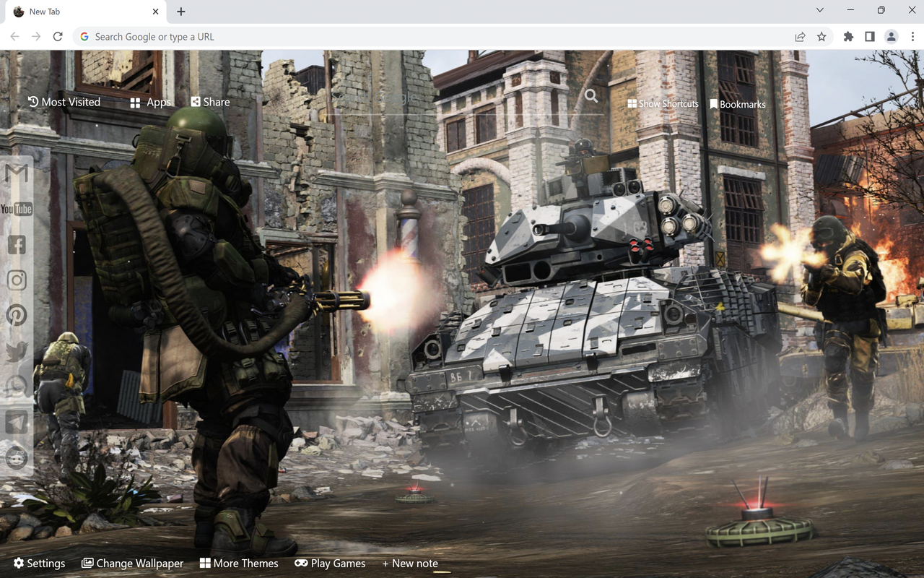Open the Apps menu
The height and width of the screenshot is (578, 924).
click(x=150, y=103)
